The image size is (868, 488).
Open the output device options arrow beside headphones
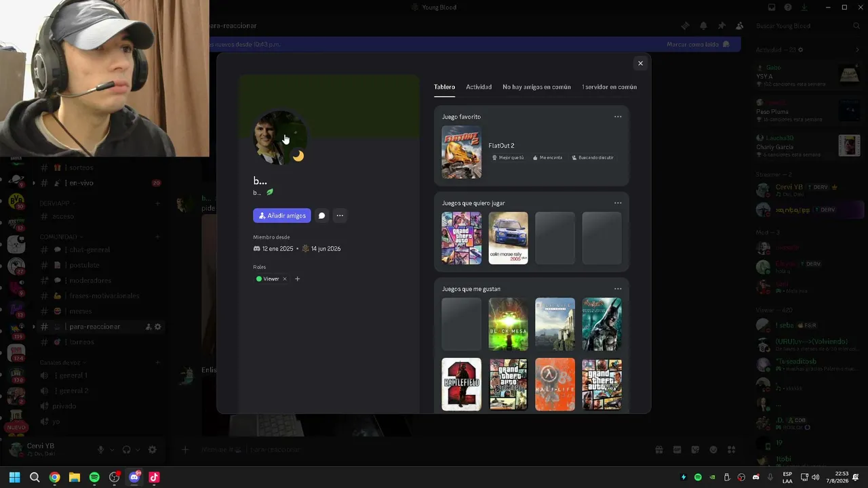click(138, 449)
